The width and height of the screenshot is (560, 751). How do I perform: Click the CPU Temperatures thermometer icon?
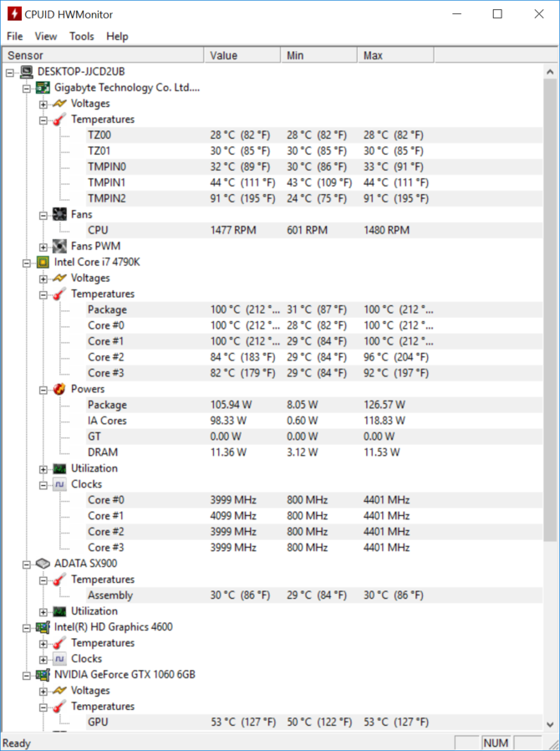59,294
